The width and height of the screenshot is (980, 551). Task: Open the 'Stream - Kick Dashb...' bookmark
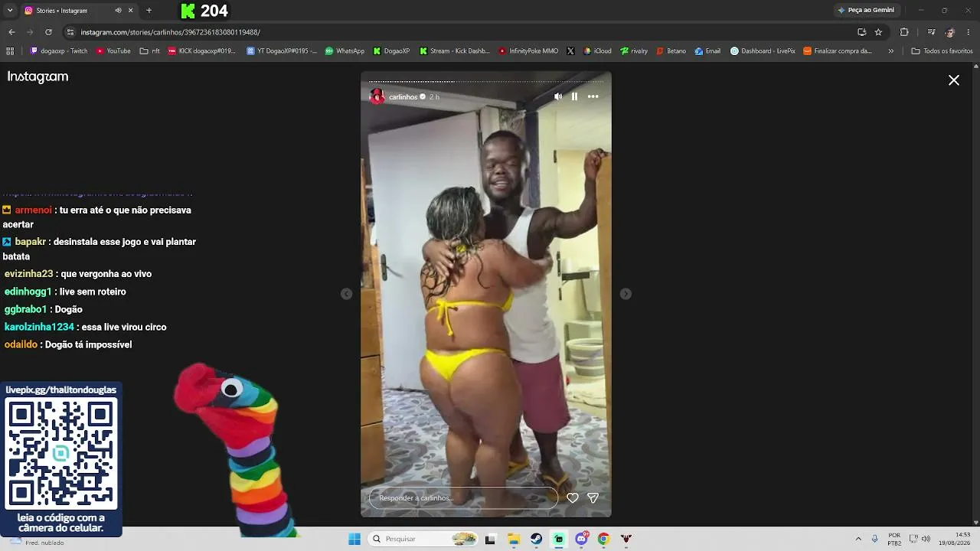click(x=455, y=51)
